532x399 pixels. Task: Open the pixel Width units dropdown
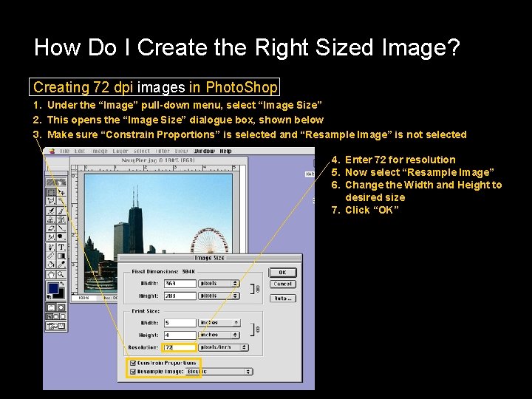click(x=219, y=283)
